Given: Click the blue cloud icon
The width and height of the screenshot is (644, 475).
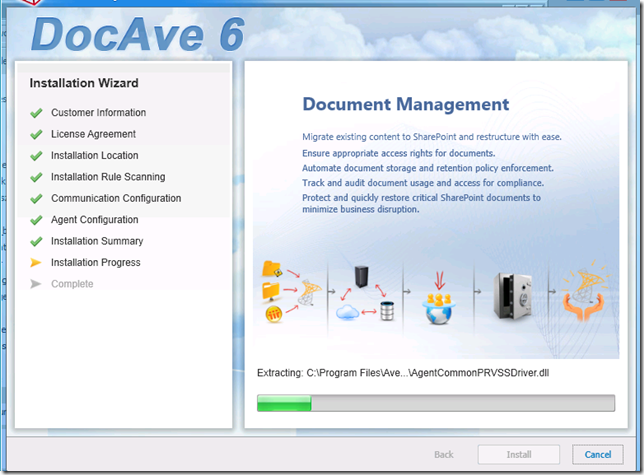Looking at the screenshot, I should click(347, 312).
